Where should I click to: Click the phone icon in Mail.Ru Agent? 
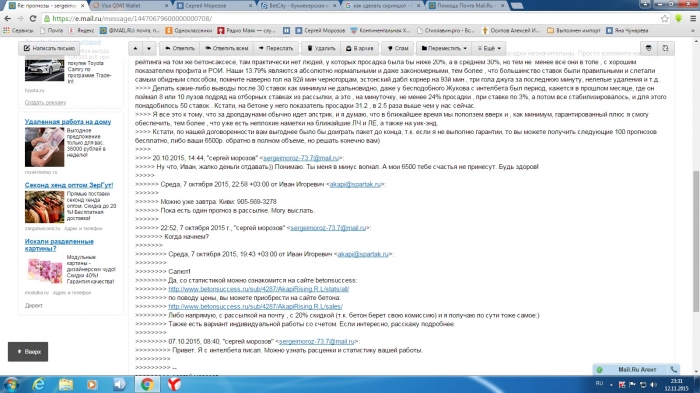coord(674,369)
